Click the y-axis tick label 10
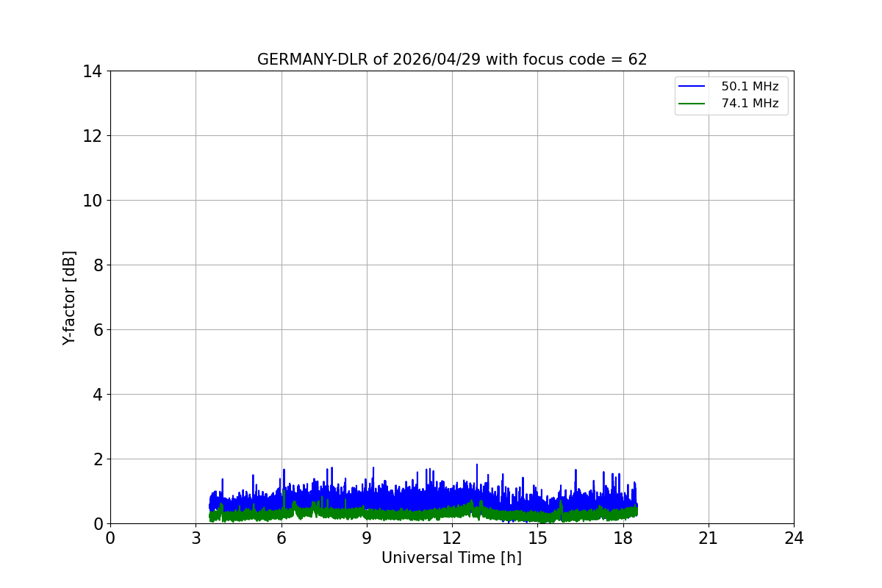Image resolution: width=882 pixels, height=588 pixels. (93, 201)
